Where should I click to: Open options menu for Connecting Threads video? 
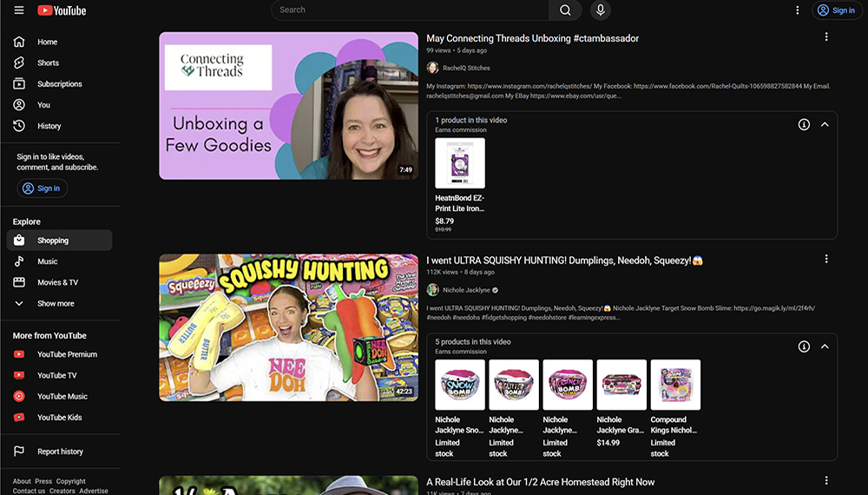pos(826,36)
